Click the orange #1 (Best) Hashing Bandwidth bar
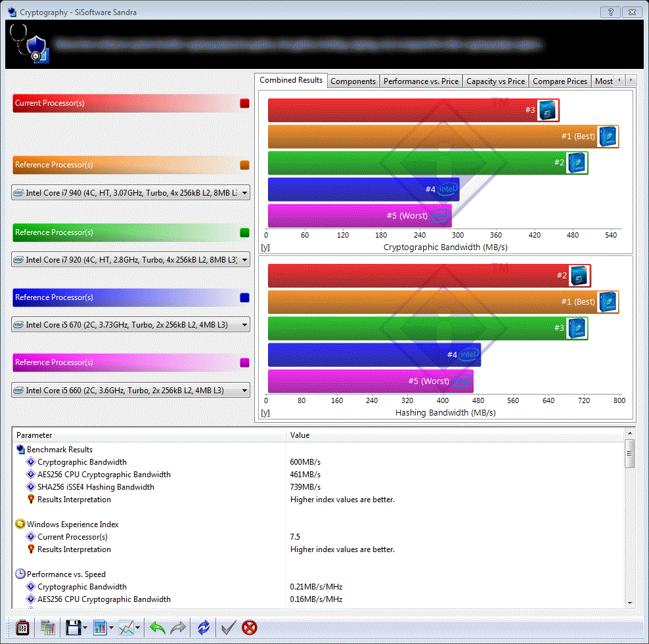The height and width of the screenshot is (644, 649). click(x=443, y=302)
